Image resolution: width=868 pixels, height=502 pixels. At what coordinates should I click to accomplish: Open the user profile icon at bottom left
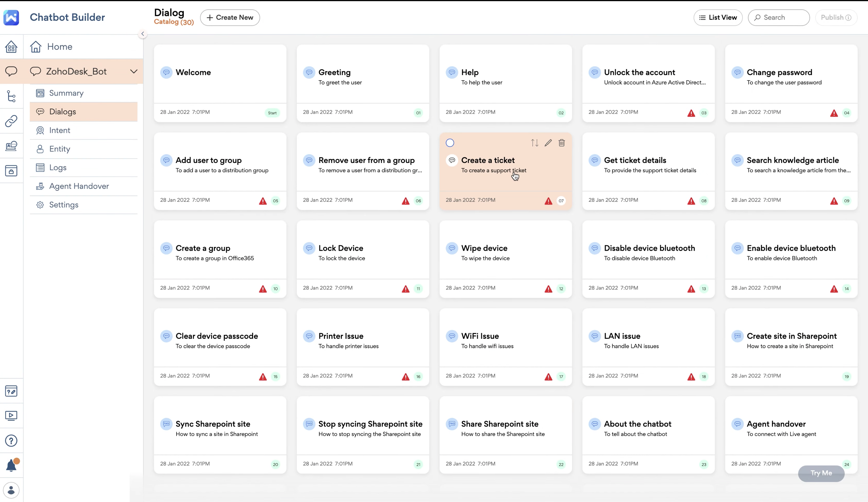[11, 490]
